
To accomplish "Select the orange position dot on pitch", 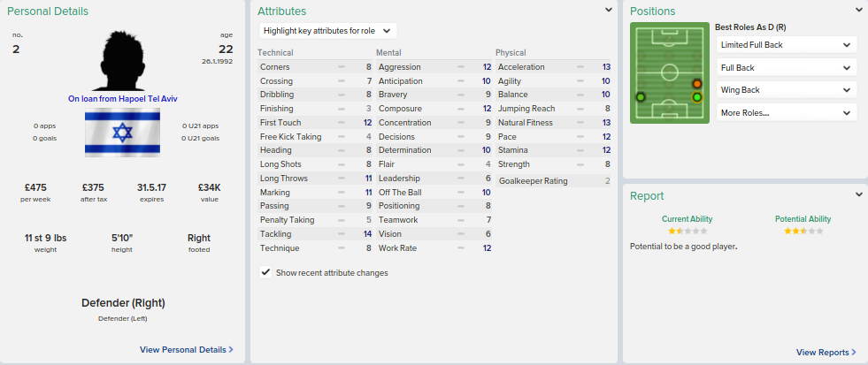I will [x=697, y=84].
